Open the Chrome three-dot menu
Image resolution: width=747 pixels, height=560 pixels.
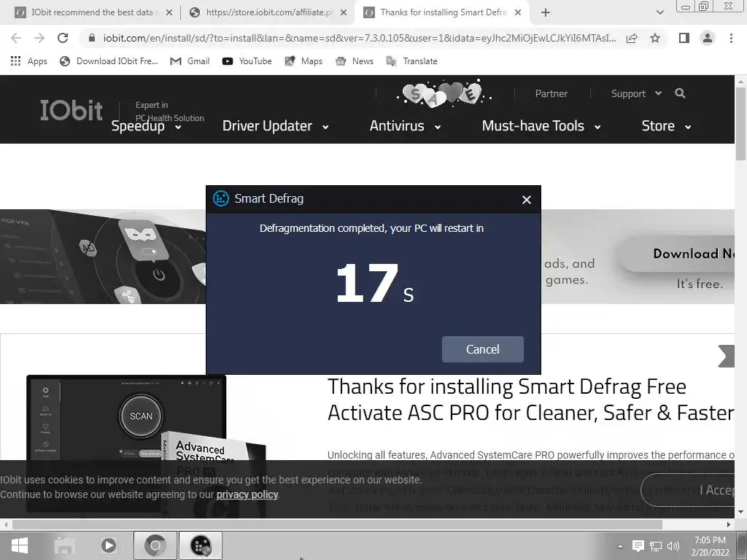[731, 38]
